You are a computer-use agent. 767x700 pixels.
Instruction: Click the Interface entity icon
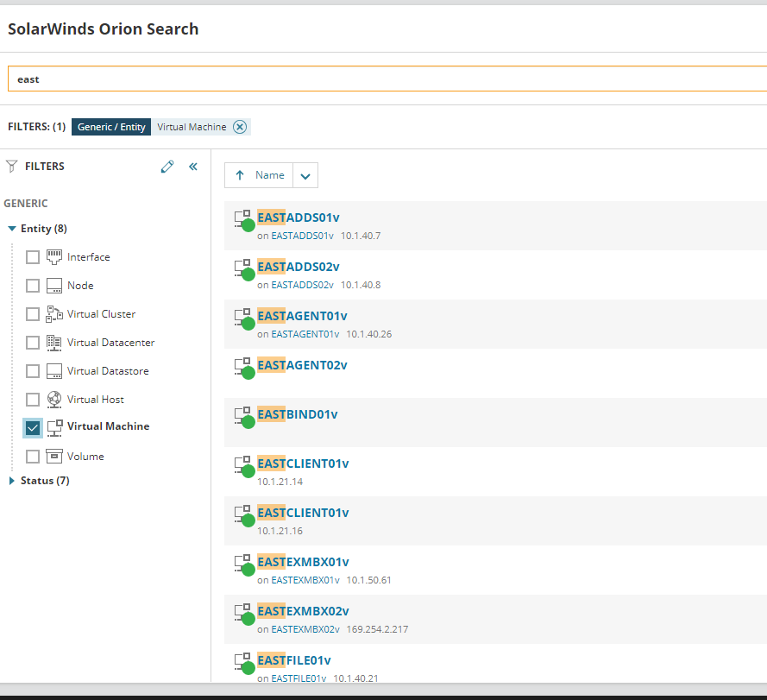[x=54, y=257]
